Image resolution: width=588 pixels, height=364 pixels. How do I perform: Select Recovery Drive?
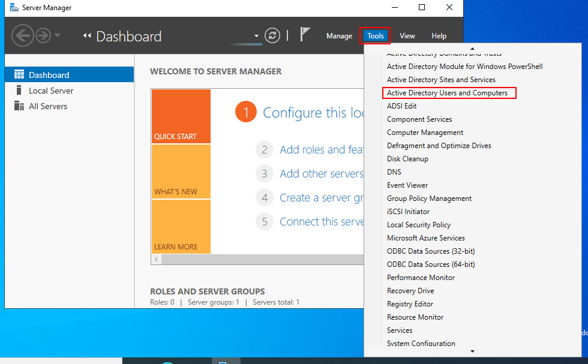tap(410, 290)
